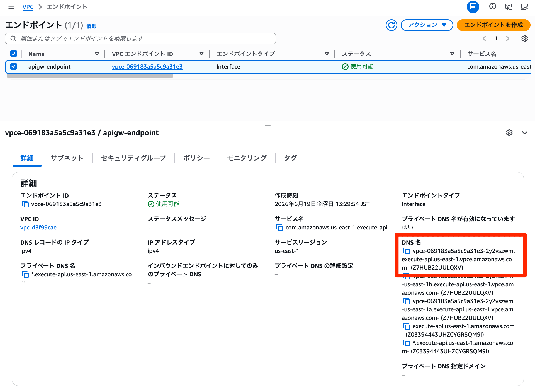535x392 pixels.
Task: Click Interface cell in table row
Action: tap(228, 67)
